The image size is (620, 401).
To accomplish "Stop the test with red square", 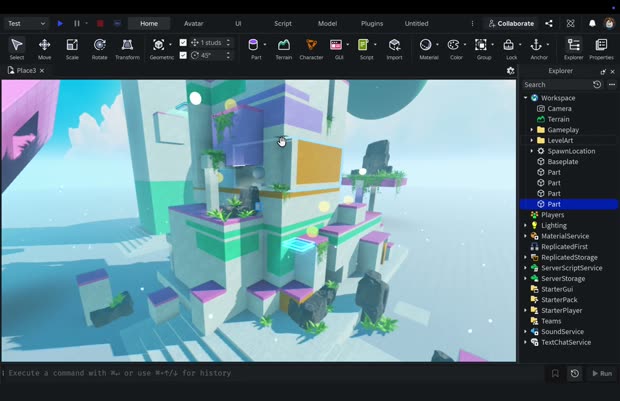I will click(x=100, y=23).
